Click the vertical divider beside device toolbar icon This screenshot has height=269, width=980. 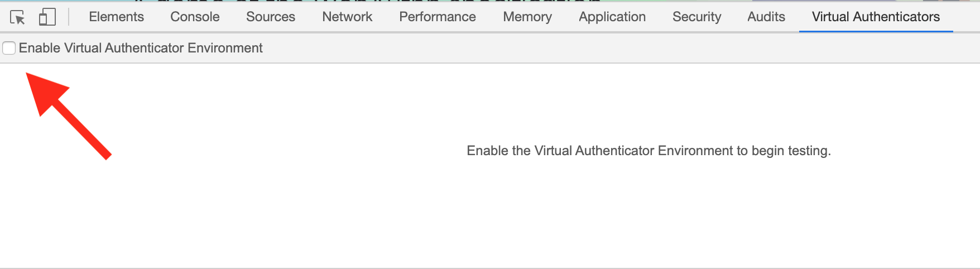[69, 17]
